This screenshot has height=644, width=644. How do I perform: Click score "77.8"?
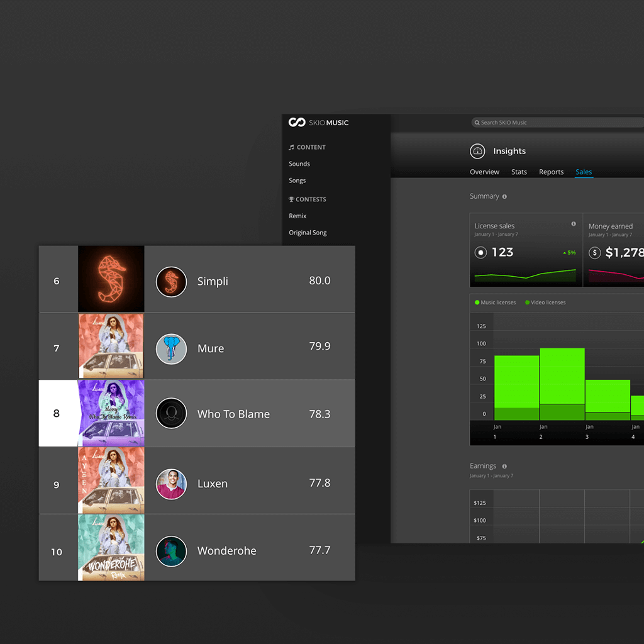click(319, 483)
